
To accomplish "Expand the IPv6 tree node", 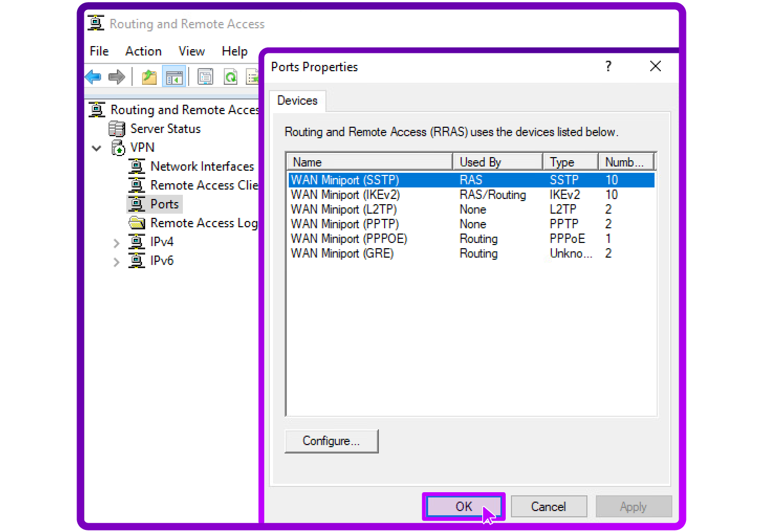I will click(116, 261).
